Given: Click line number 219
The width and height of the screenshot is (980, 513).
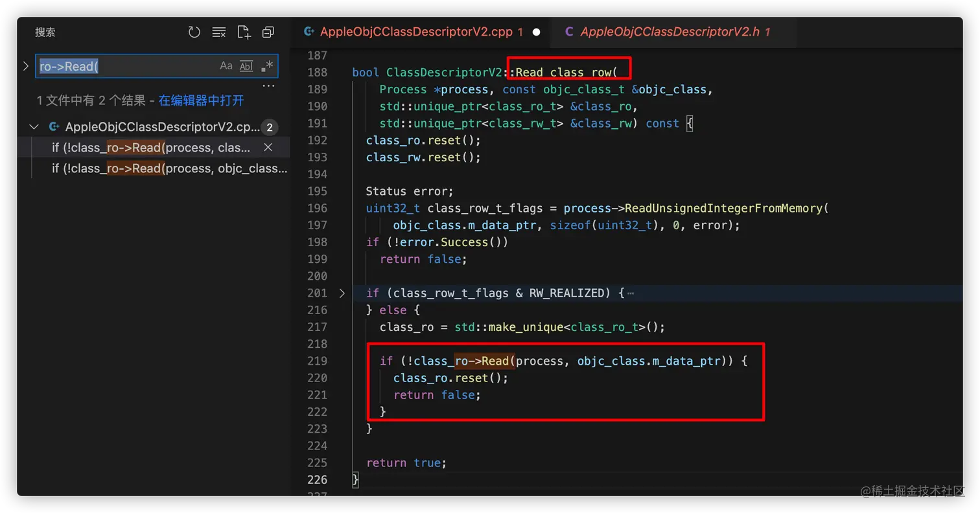Looking at the screenshot, I should pos(317,361).
